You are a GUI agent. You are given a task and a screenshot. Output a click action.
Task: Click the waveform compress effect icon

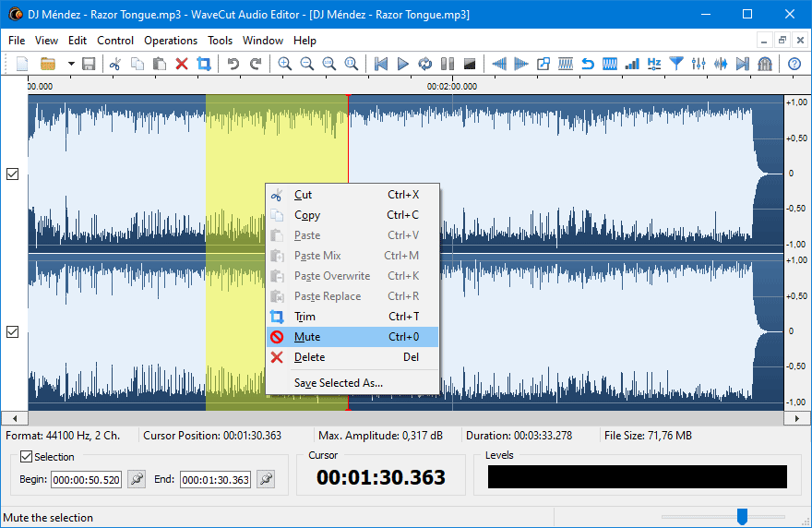pyautogui.click(x=721, y=64)
